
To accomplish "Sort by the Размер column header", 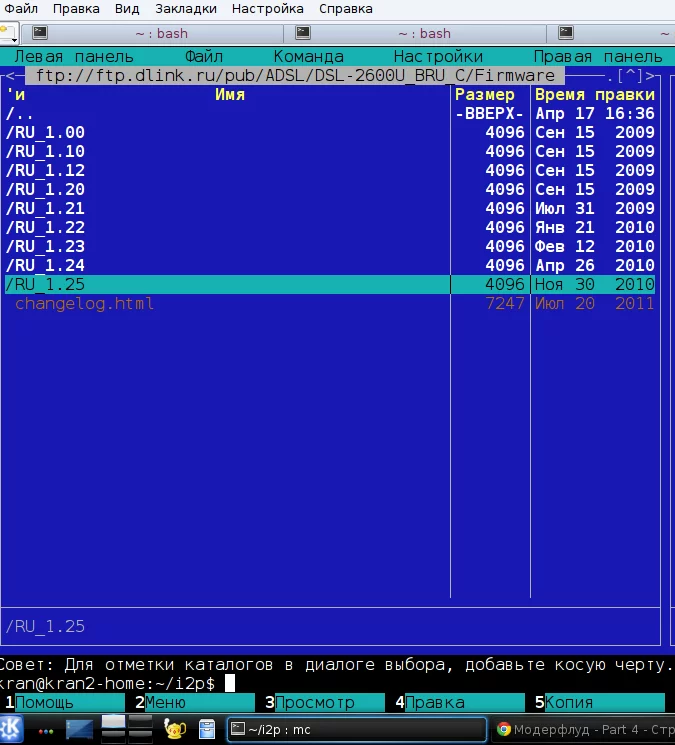I will (x=485, y=95).
